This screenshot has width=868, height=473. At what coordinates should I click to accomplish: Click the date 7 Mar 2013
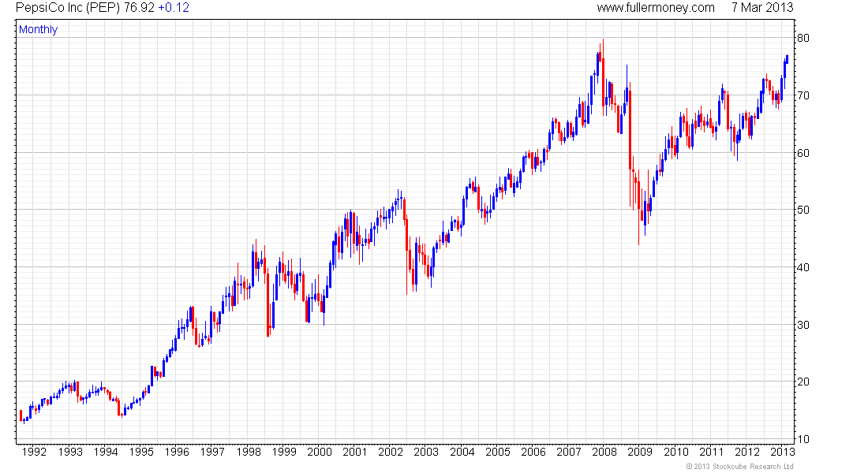[x=762, y=8]
